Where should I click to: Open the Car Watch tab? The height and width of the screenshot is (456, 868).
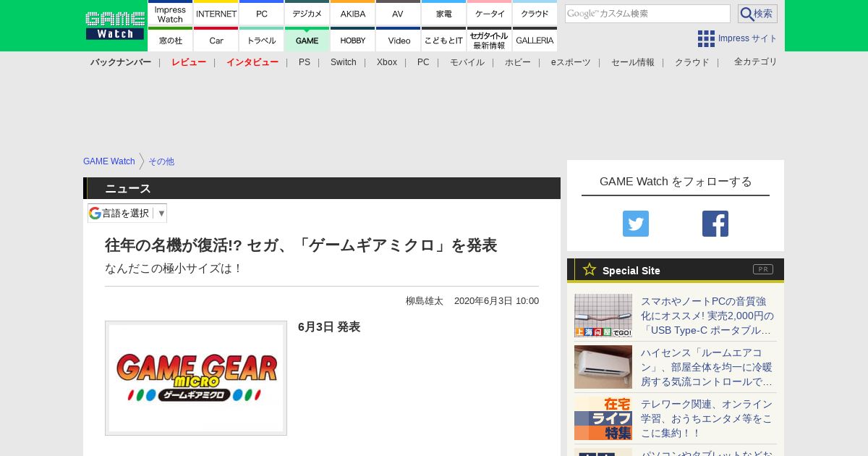pos(216,39)
